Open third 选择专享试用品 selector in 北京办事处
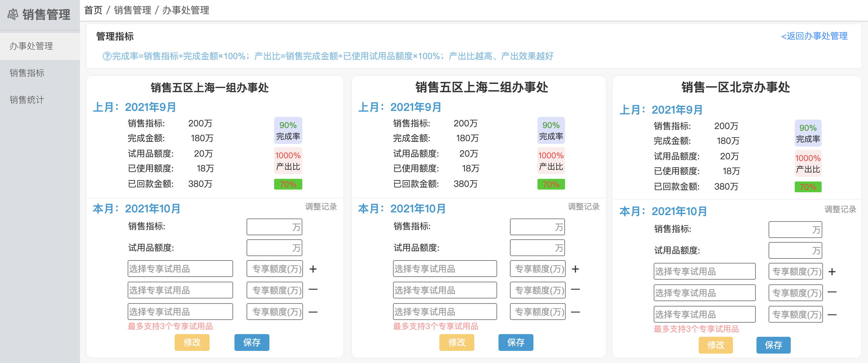868x363 pixels. pos(704,315)
